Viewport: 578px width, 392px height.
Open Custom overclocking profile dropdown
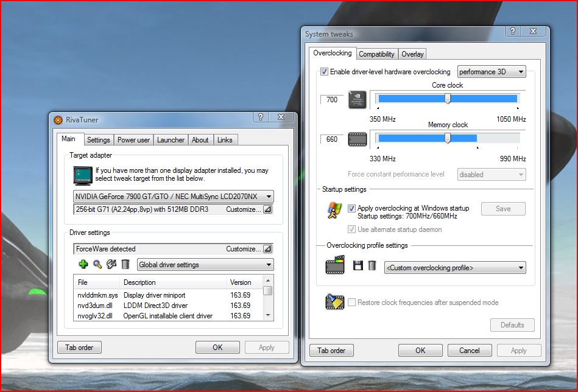click(x=455, y=267)
